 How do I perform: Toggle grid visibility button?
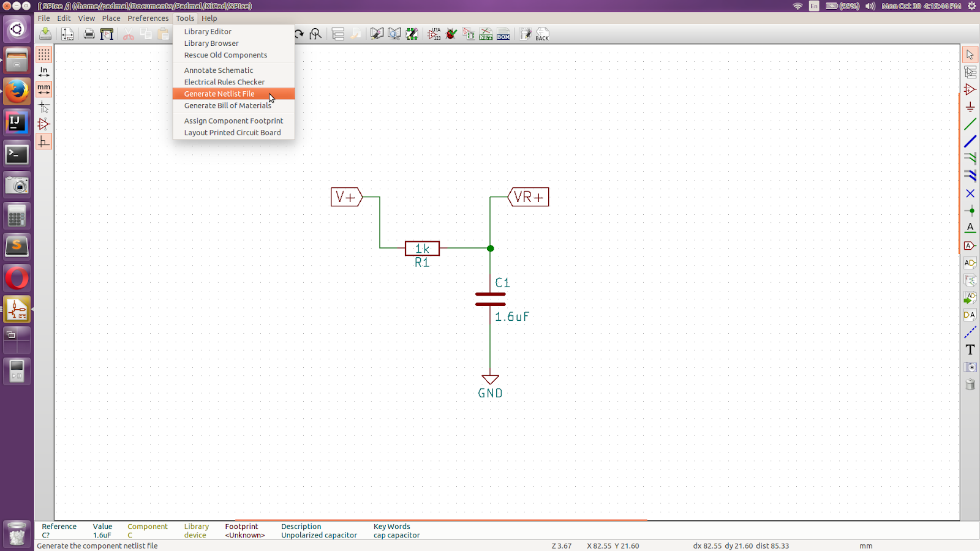pyautogui.click(x=44, y=54)
